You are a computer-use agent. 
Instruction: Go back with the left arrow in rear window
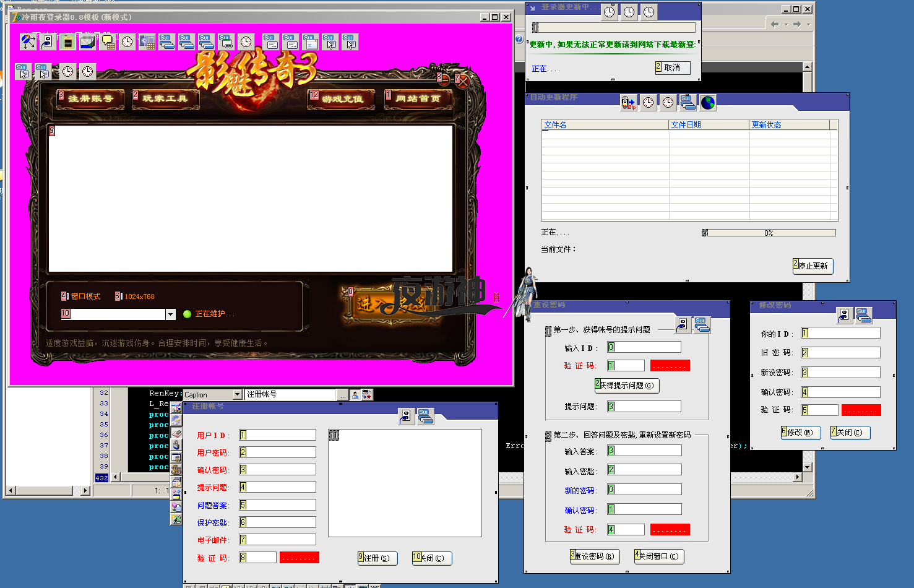point(775,24)
